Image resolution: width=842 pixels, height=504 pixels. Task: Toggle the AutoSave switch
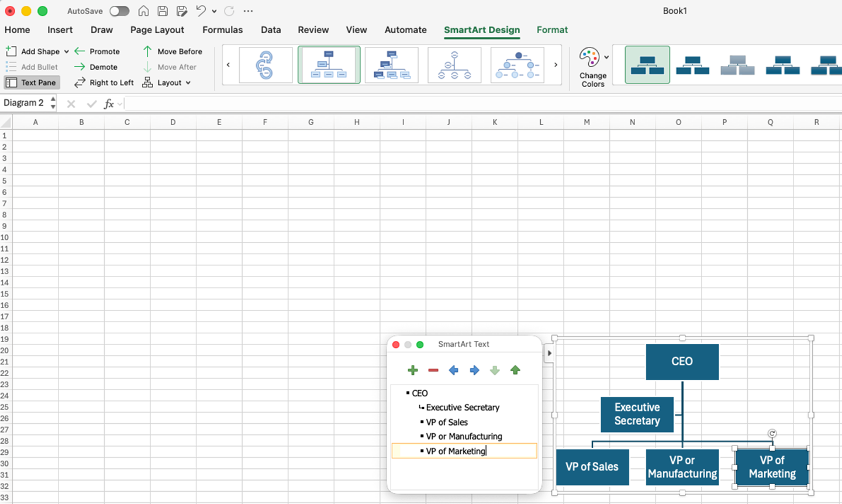(119, 11)
